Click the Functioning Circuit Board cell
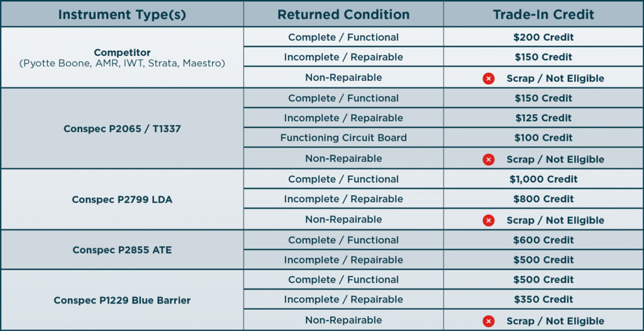 (x=343, y=138)
